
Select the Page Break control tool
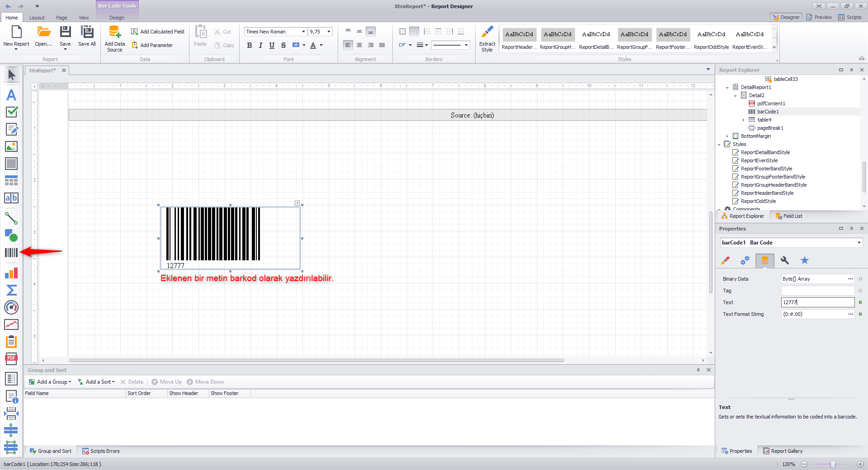[x=11, y=414]
